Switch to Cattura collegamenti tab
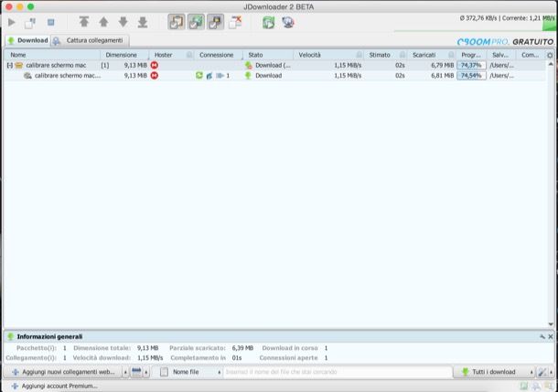558x392 pixels. pyautogui.click(x=90, y=40)
